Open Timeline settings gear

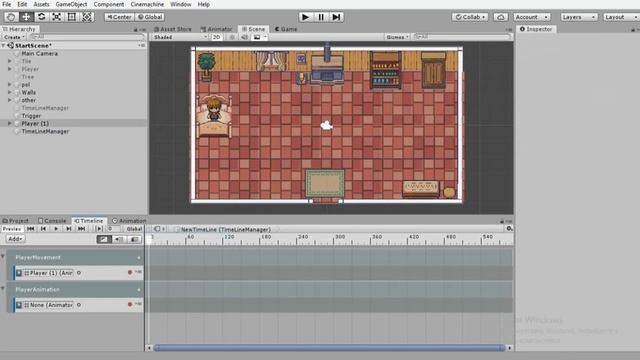(509, 229)
